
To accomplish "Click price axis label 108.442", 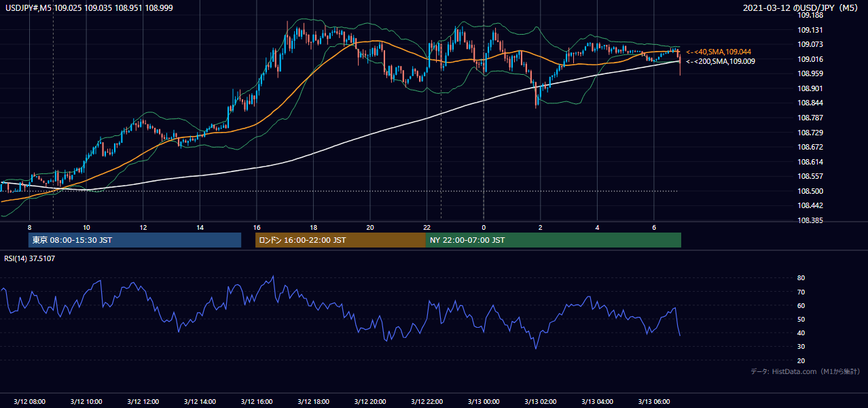I will coord(810,205).
